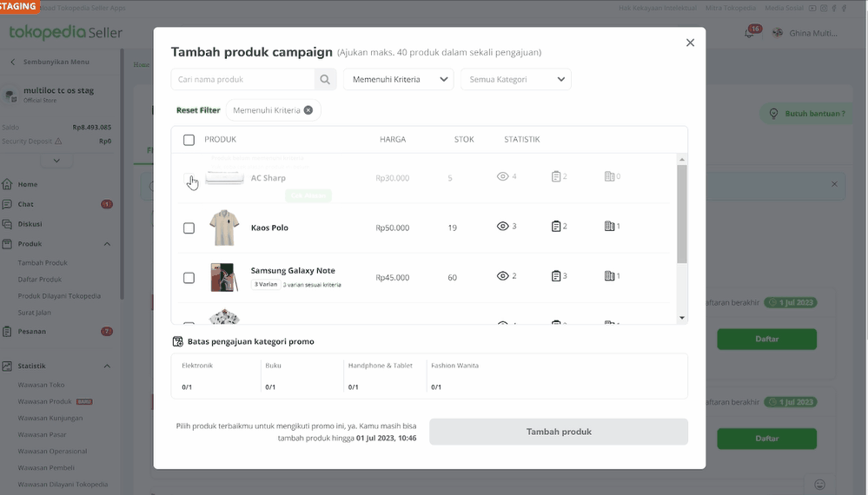Click the product list scroll-up arrow
The height and width of the screenshot is (495, 868).
click(682, 159)
